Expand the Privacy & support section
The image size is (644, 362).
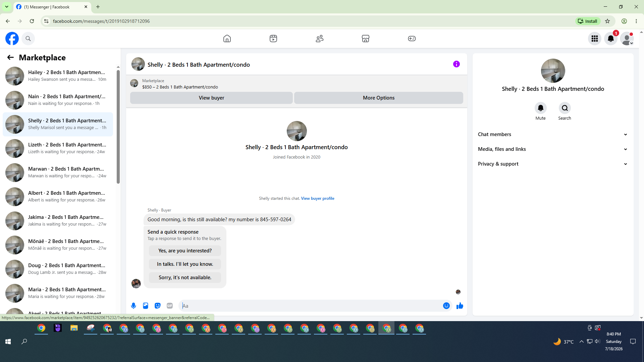click(553, 164)
